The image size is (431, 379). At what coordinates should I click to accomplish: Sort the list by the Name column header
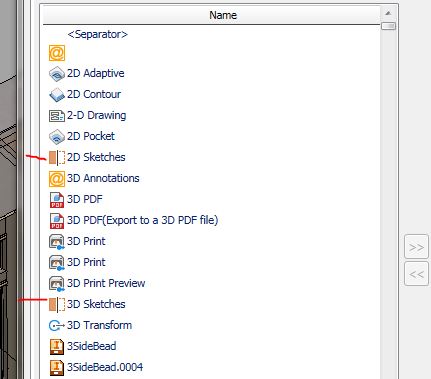click(x=212, y=15)
